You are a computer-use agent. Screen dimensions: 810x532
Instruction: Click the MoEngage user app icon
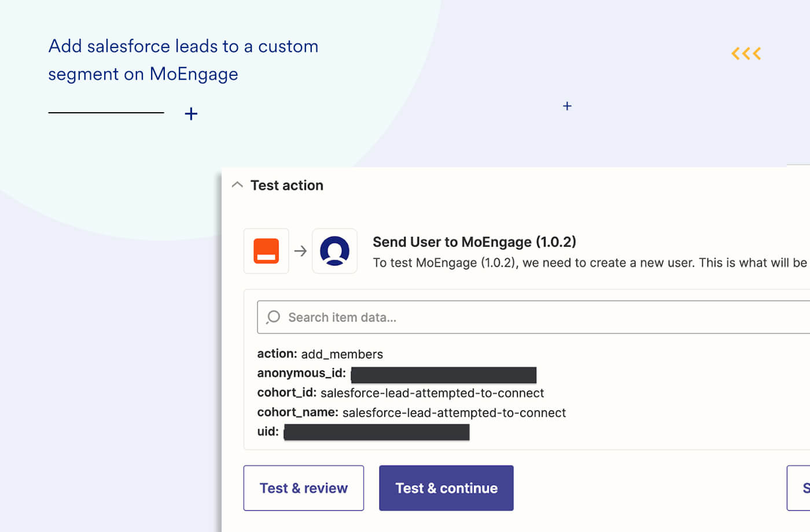coord(334,251)
